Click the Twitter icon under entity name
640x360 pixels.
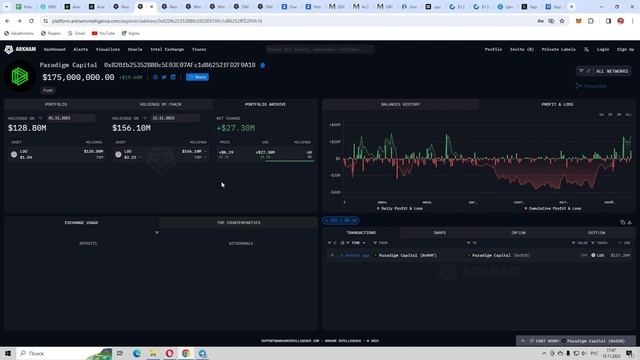[x=164, y=77]
